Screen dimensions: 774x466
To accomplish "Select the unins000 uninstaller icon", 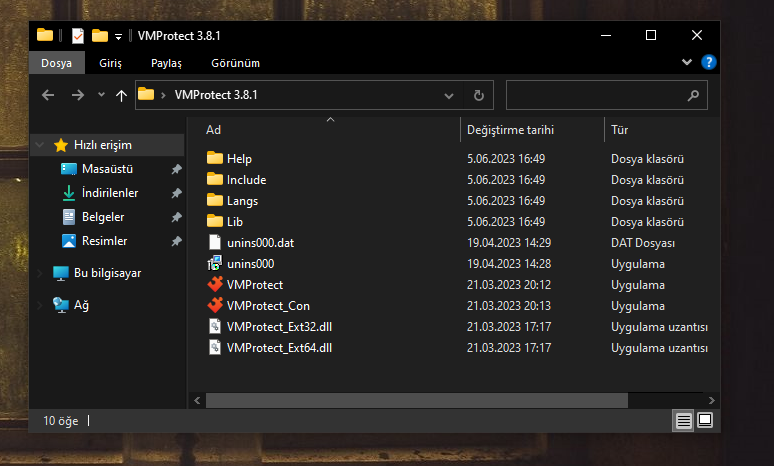I will 215,263.
